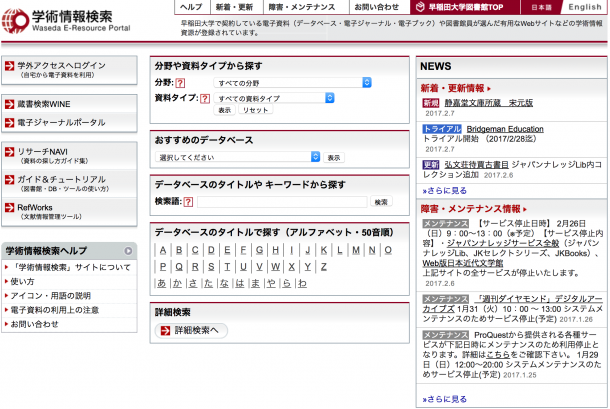The width and height of the screenshot is (610, 409).
Task: Browse databases starting with letter A
Action: pyautogui.click(x=163, y=250)
